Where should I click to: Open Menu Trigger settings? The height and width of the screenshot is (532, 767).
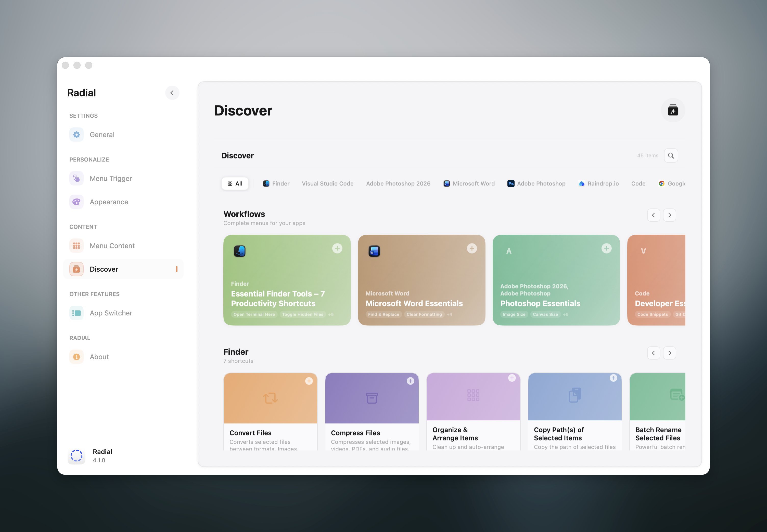76,178
